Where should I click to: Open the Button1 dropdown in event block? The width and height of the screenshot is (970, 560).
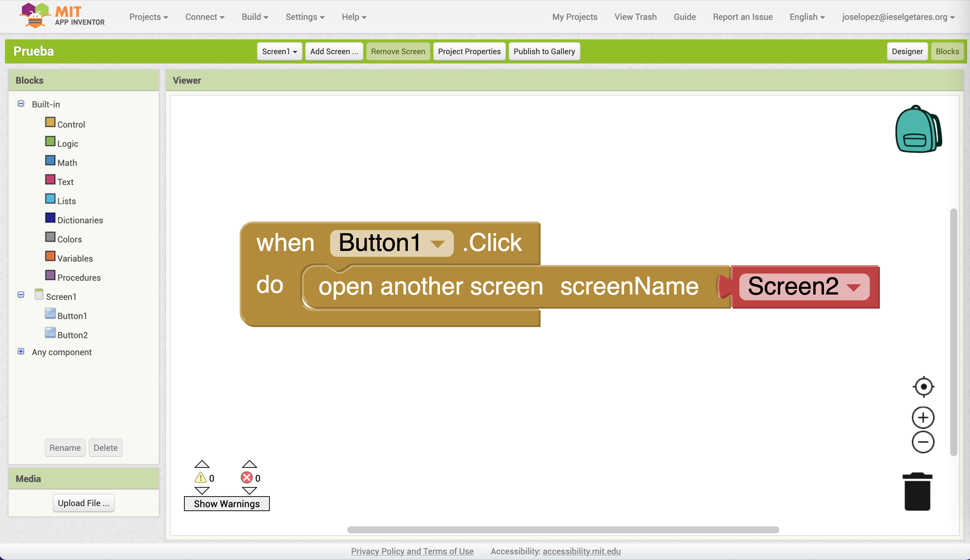(x=438, y=243)
